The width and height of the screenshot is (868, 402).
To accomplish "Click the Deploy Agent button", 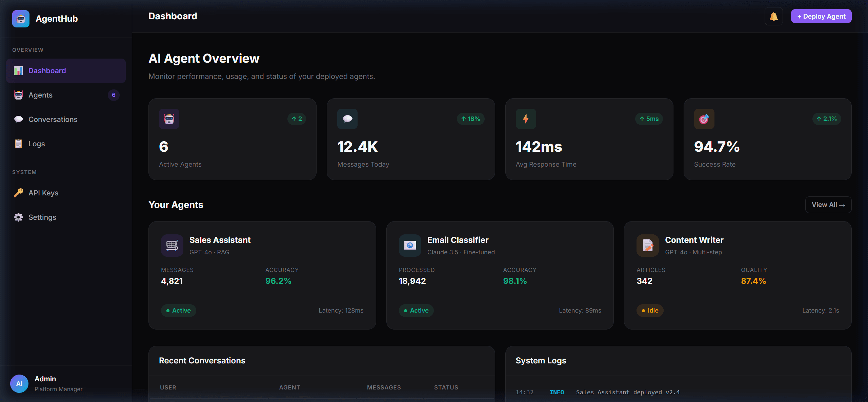I will tap(821, 16).
